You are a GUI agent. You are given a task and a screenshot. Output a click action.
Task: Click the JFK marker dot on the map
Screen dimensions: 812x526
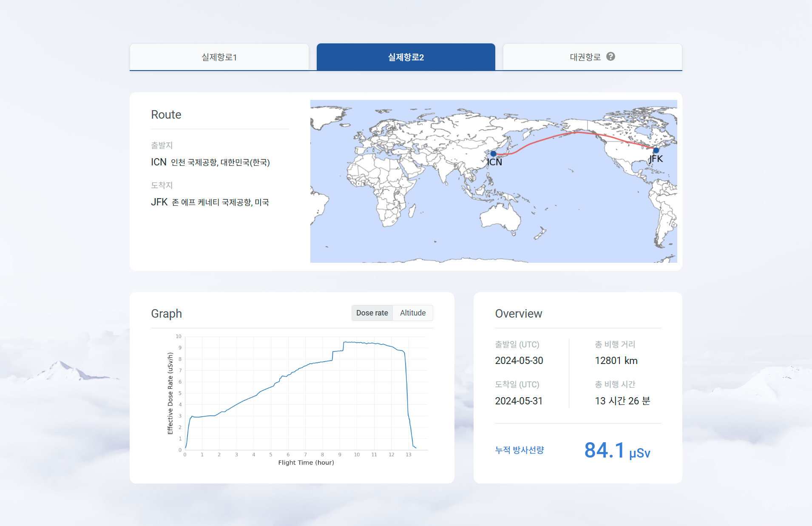point(656,150)
